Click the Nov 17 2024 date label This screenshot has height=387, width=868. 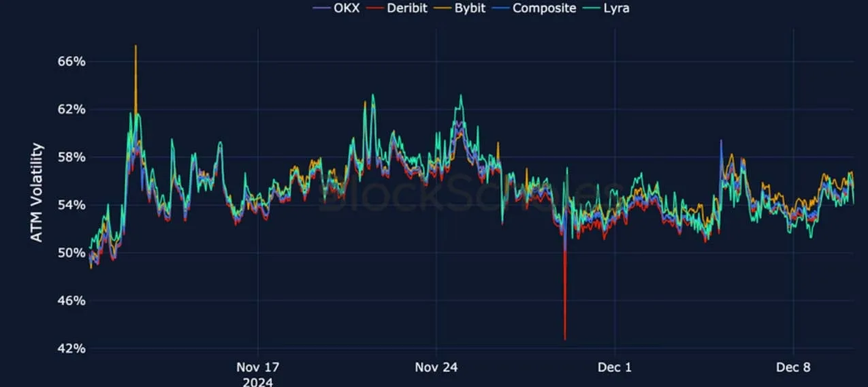(x=258, y=374)
